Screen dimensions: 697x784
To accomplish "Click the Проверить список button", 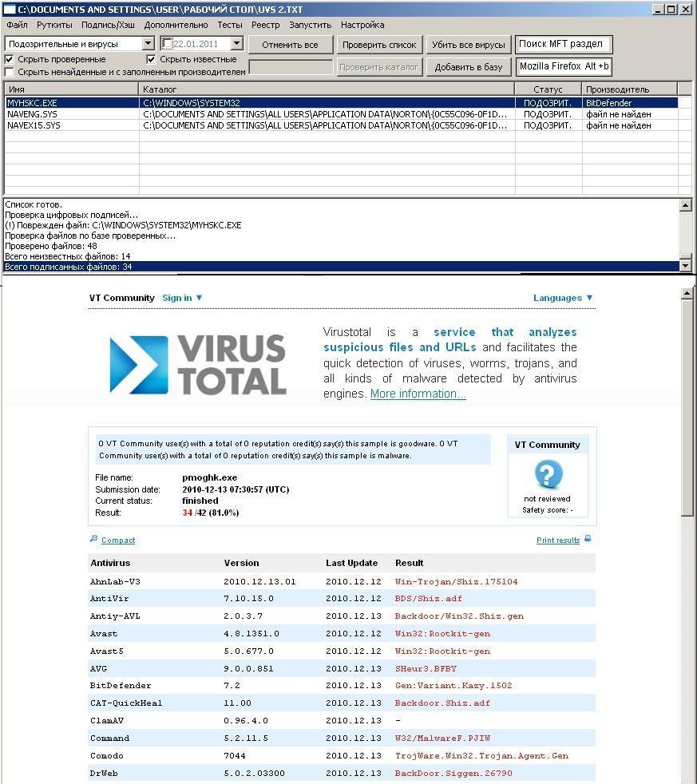I will click(x=379, y=45).
